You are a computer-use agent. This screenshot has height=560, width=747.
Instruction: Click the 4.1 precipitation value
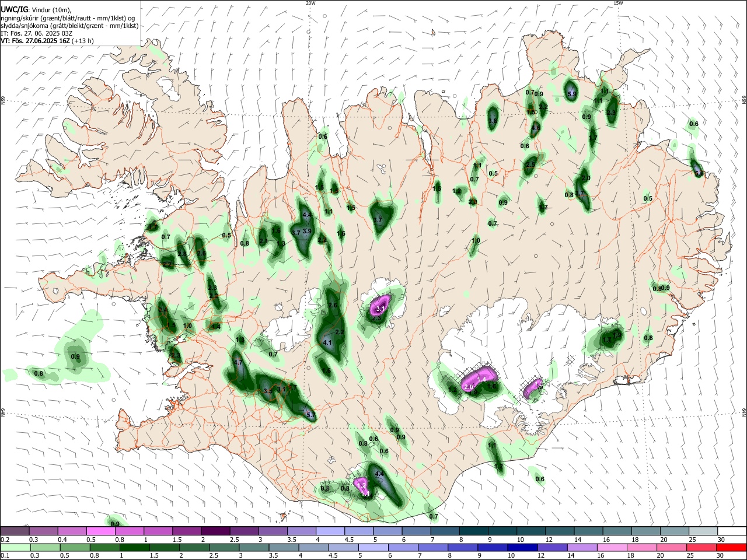click(327, 342)
